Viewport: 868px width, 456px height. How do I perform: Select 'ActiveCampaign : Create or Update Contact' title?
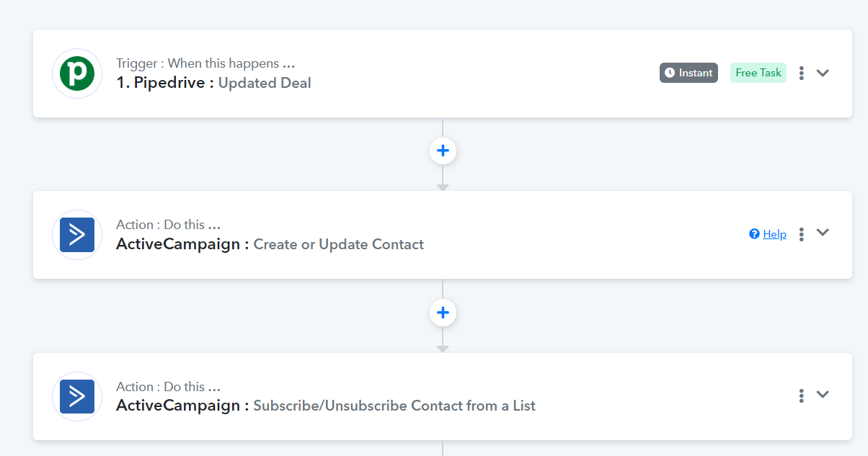[270, 244]
